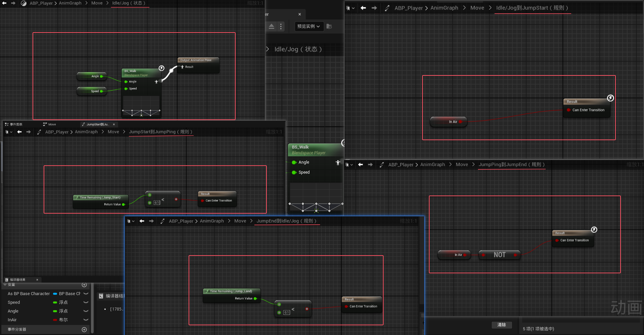Open ABP_Player breadcrumb in JumpStart到JumpPing panel
Viewport: 644px width, 335px height.
(57, 132)
